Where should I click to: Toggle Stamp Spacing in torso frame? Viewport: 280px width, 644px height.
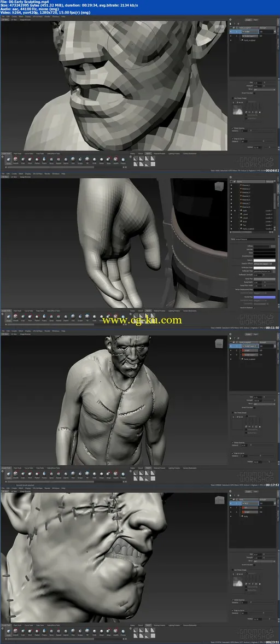point(233,443)
